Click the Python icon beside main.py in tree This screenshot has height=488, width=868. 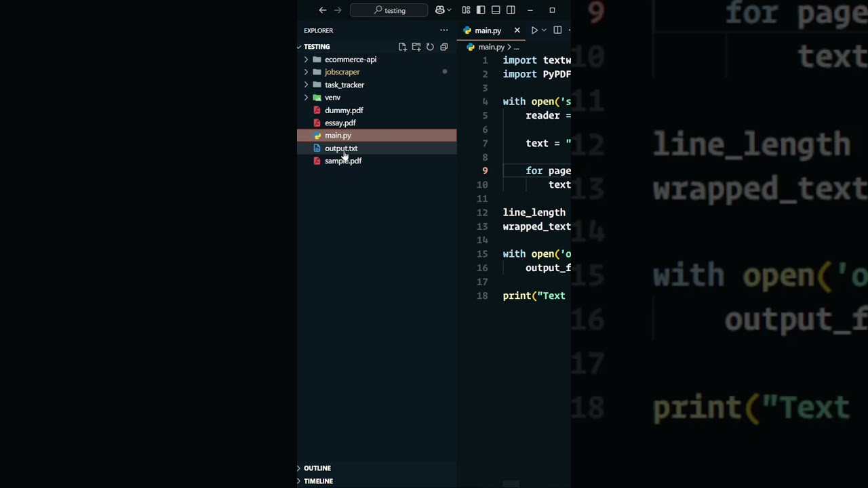[317, 136]
